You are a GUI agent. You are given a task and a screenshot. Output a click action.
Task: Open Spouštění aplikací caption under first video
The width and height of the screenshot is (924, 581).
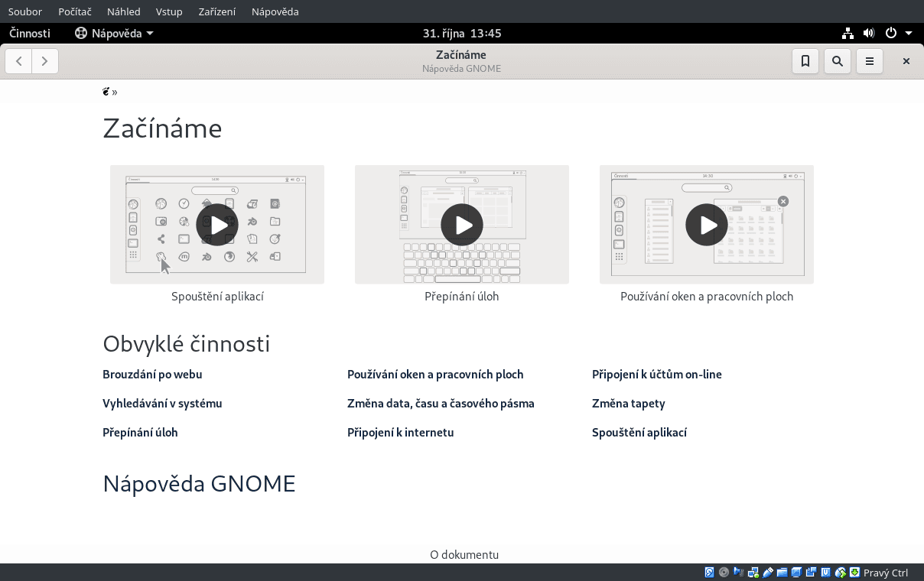[217, 297]
